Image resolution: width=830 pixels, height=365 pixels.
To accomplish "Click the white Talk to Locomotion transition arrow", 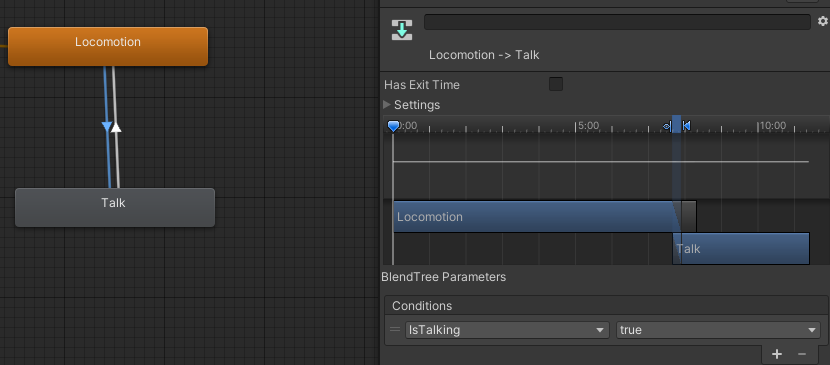I will pyautogui.click(x=116, y=127).
